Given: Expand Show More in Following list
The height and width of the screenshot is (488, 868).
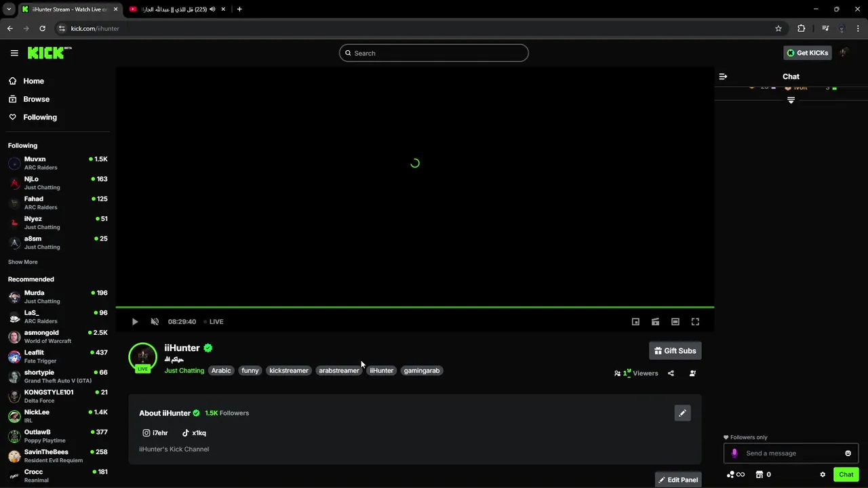Looking at the screenshot, I should tap(23, 262).
